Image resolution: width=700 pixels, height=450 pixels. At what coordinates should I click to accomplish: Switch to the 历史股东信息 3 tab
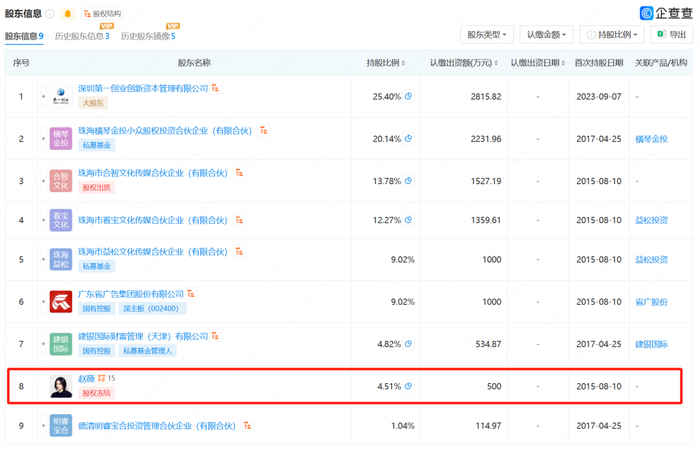[82, 36]
